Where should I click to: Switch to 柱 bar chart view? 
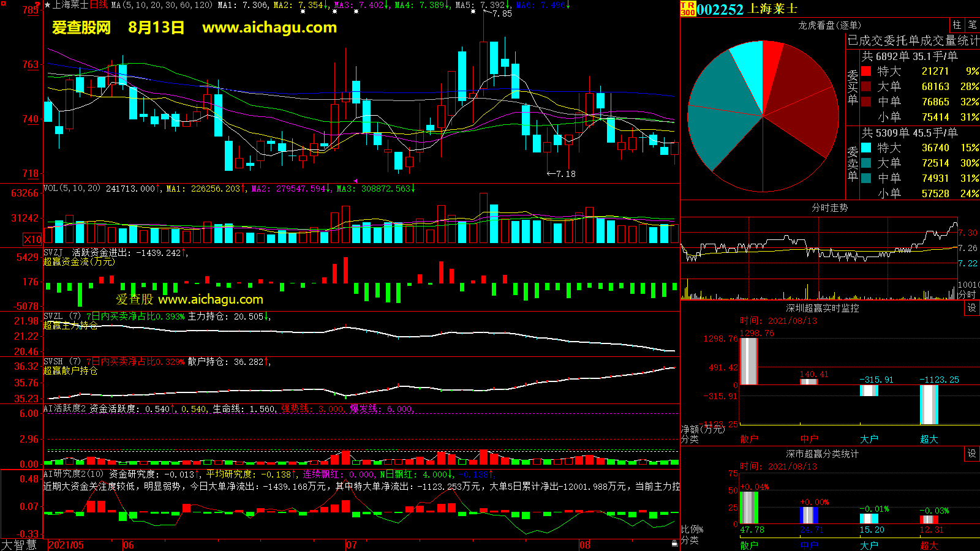[x=957, y=25]
